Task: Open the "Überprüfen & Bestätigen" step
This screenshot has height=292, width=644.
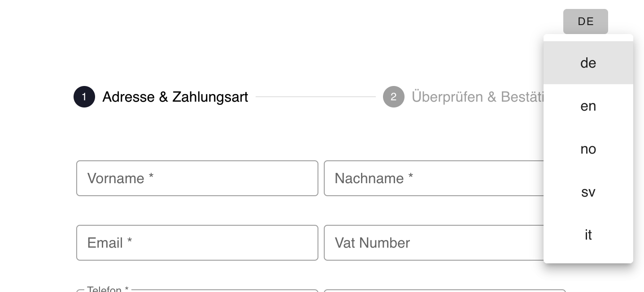Action: click(478, 97)
